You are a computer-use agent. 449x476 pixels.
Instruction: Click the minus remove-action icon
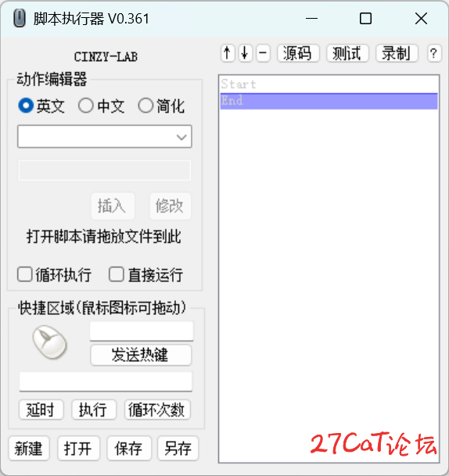[263, 53]
